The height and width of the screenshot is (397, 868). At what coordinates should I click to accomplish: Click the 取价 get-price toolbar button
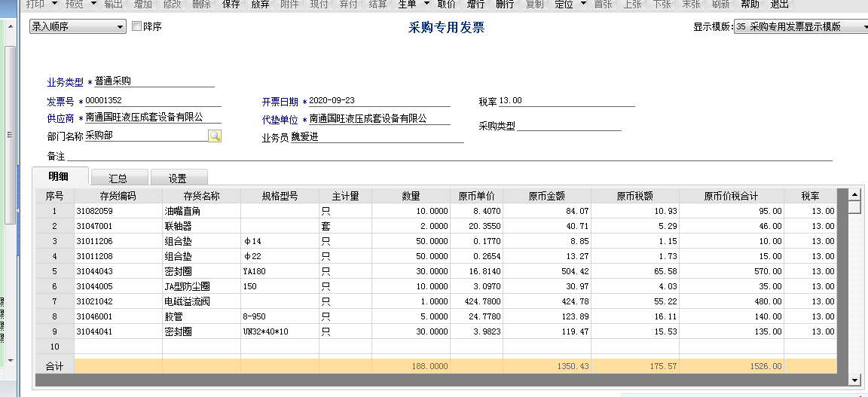coord(446,5)
